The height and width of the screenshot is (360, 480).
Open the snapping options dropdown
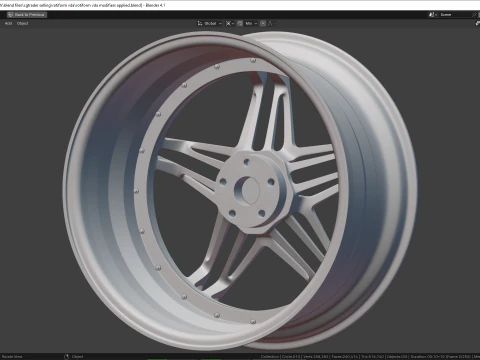pyautogui.click(x=251, y=23)
